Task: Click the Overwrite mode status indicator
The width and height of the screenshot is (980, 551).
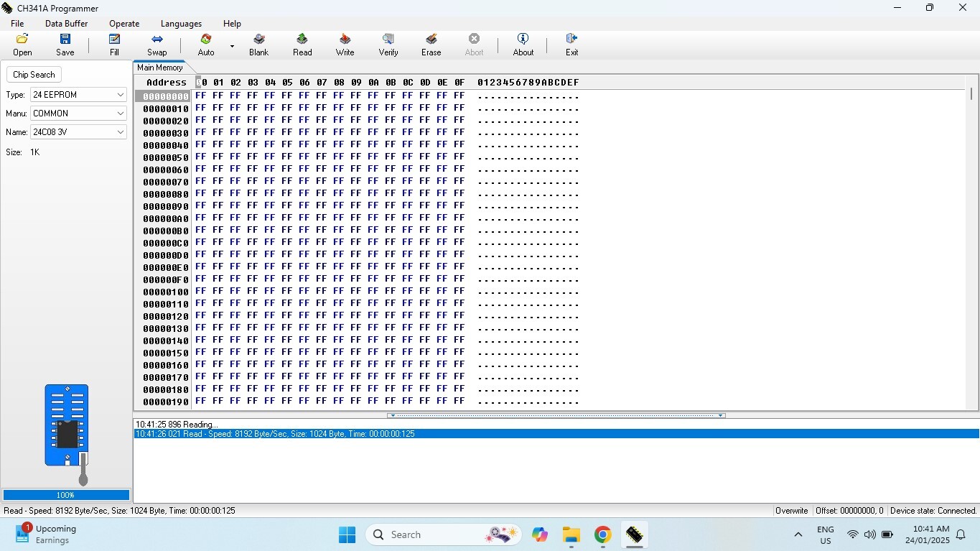Action: pyautogui.click(x=792, y=511)
